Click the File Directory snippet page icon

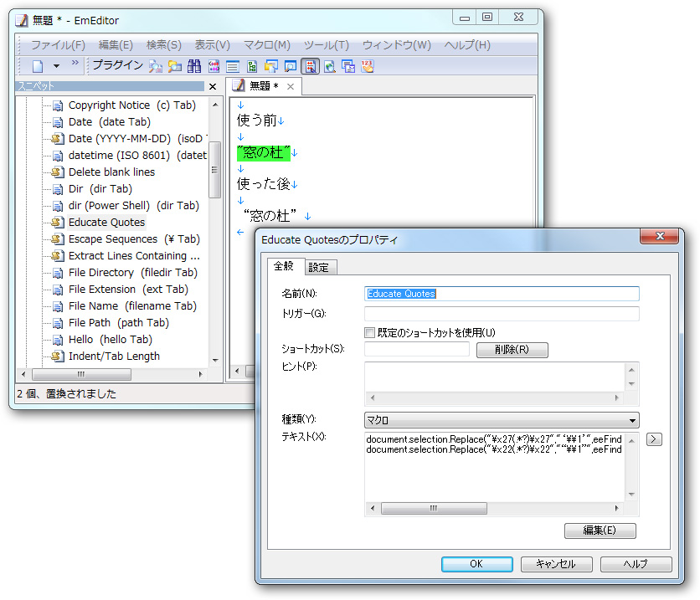coord(58,273)
